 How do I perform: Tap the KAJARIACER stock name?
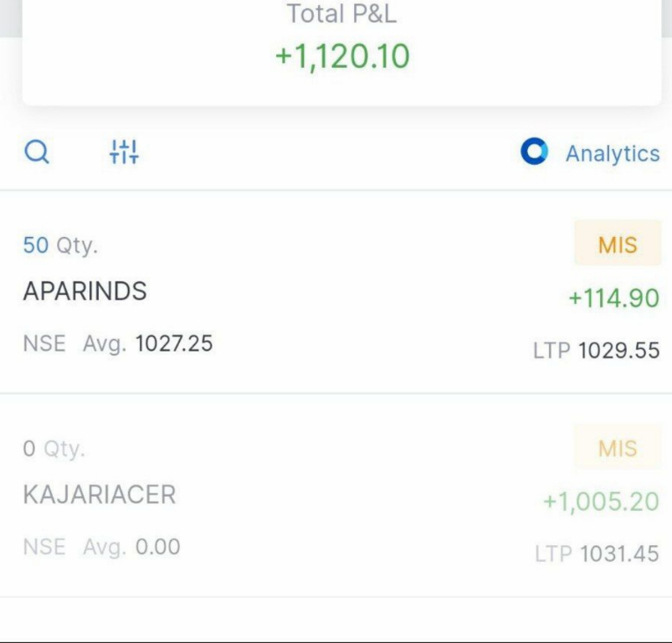pos(100,495)
